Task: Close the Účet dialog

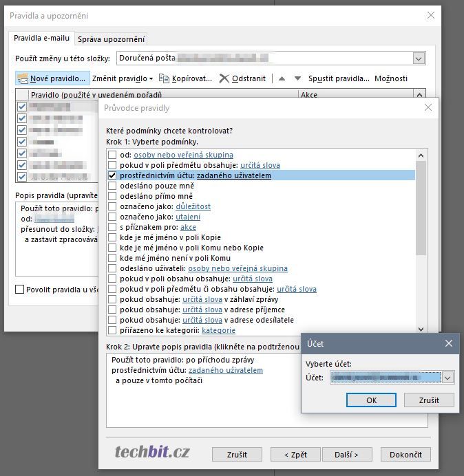Action: tap(448, 343)
